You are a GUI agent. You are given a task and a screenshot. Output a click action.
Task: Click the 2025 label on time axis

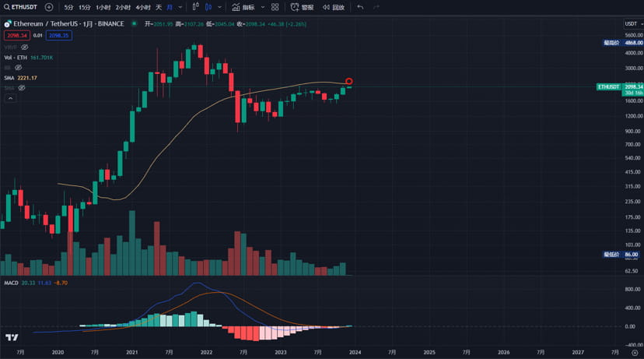[429, 353]
